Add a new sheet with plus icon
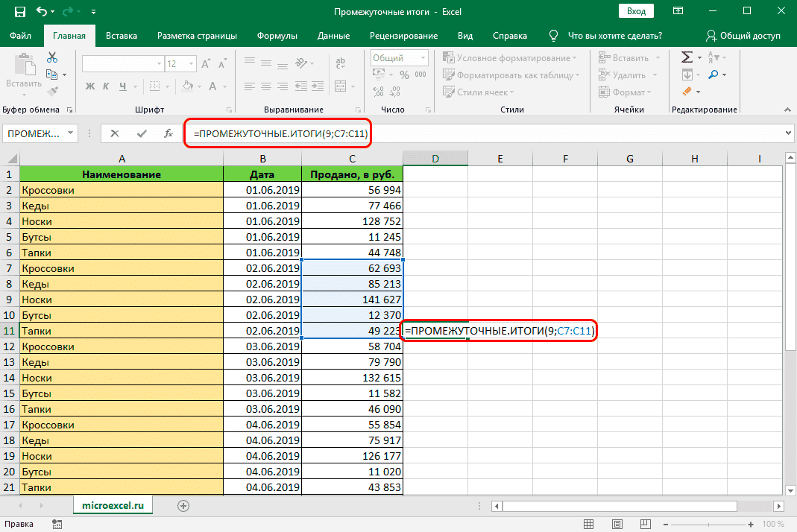Screen dimensions: 797x532 tap(183, 505)
